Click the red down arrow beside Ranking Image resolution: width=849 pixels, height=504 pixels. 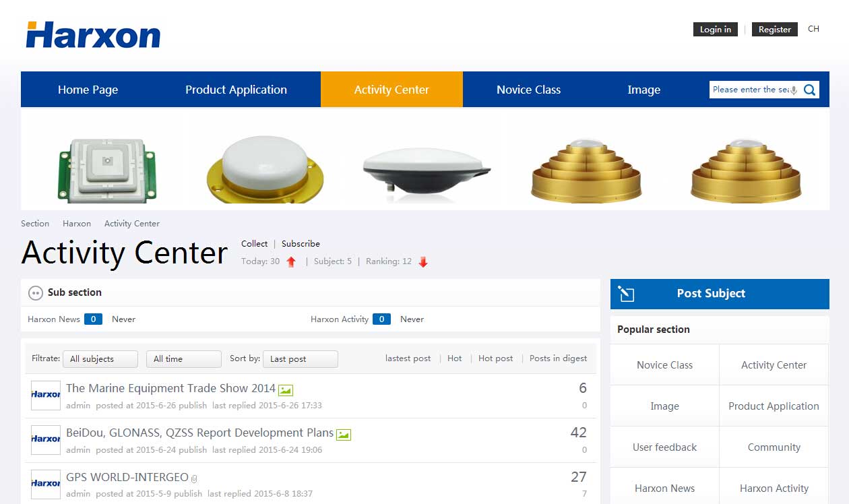click(423, 262)
